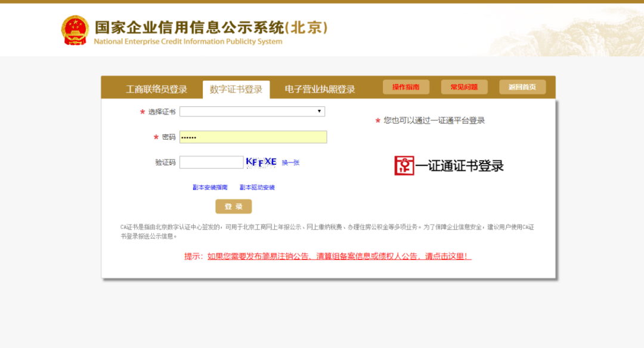Viewport: 644px width, 348px height.
Task: Open the 常见问题 button
Action: coord(464,87)
